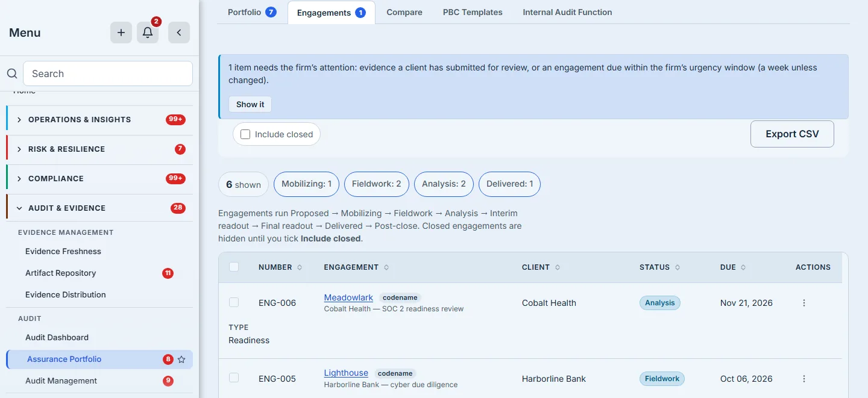Select the ENG-005 row checkbox
Viewport: 868px width, 398px height.
[x=234, y=378]
